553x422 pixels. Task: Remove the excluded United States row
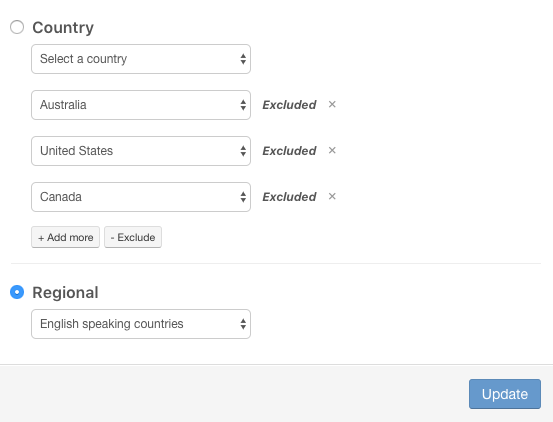click(332, 151)
